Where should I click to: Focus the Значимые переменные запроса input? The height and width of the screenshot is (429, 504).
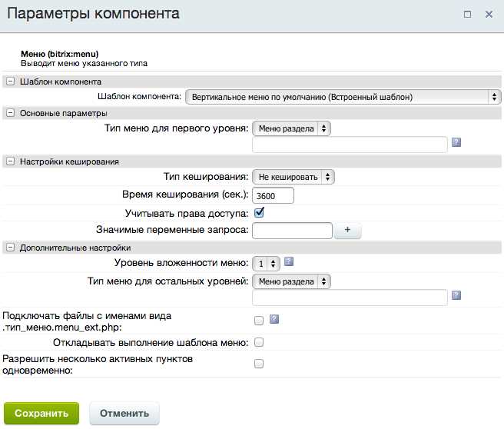292,231
